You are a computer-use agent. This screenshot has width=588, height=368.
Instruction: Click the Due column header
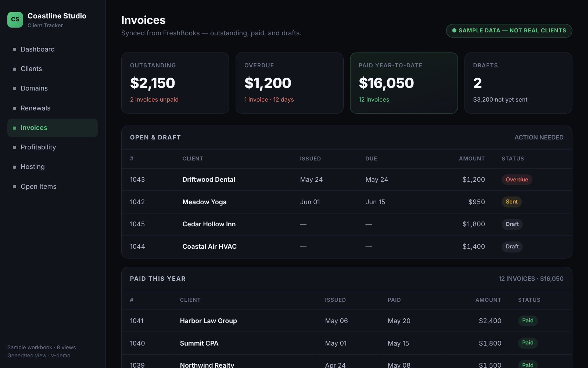371,159
